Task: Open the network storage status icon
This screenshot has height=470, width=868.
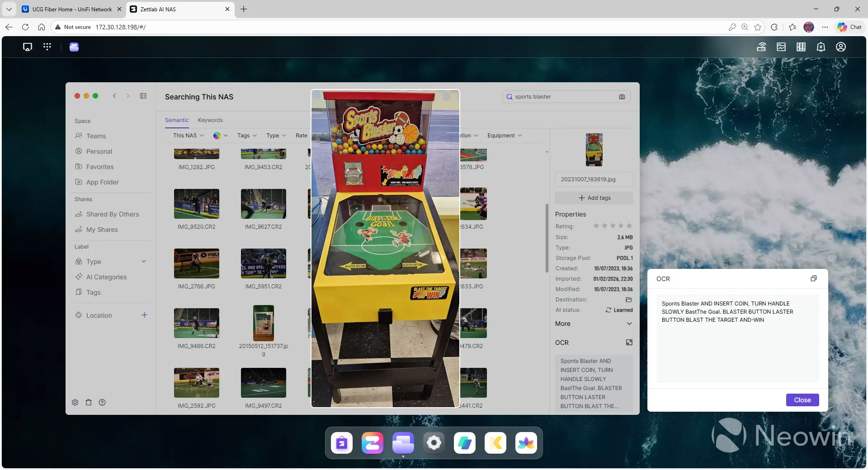Action: (x=761, y=47)
